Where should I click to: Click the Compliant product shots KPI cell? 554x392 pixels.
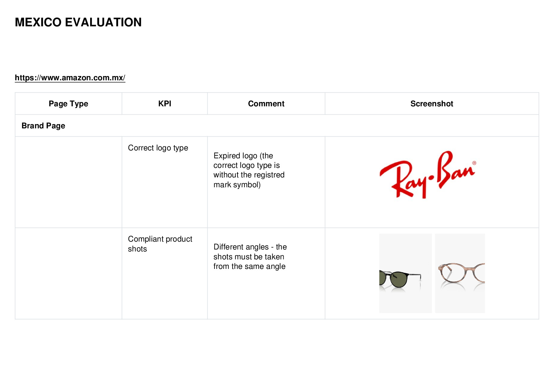(164, 274)
